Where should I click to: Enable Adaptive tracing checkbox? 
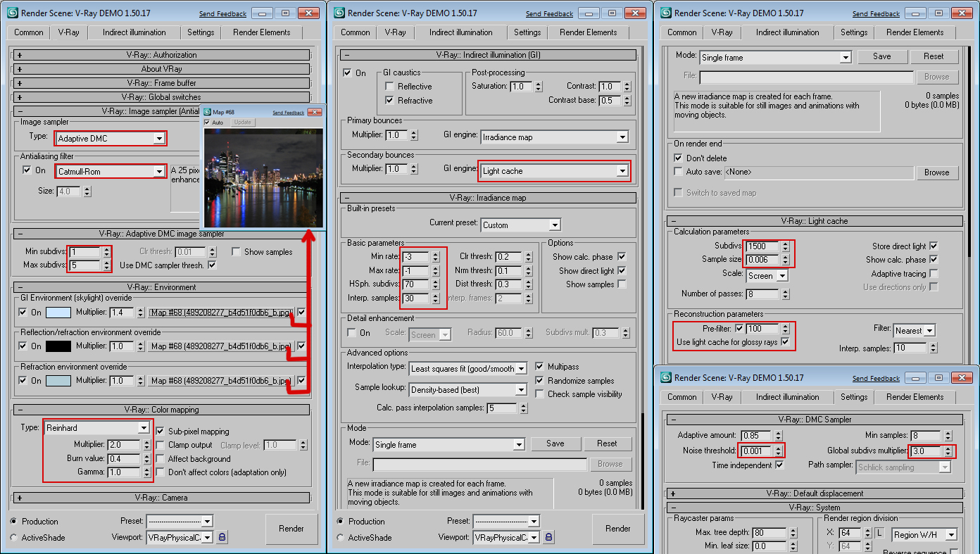[x=934, y=273]
